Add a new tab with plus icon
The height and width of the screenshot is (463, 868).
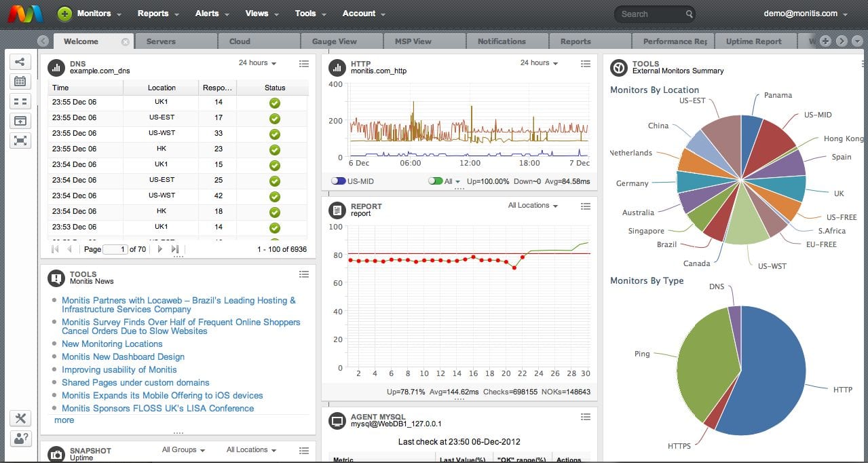pyautogui.click(x=825, y=41)
